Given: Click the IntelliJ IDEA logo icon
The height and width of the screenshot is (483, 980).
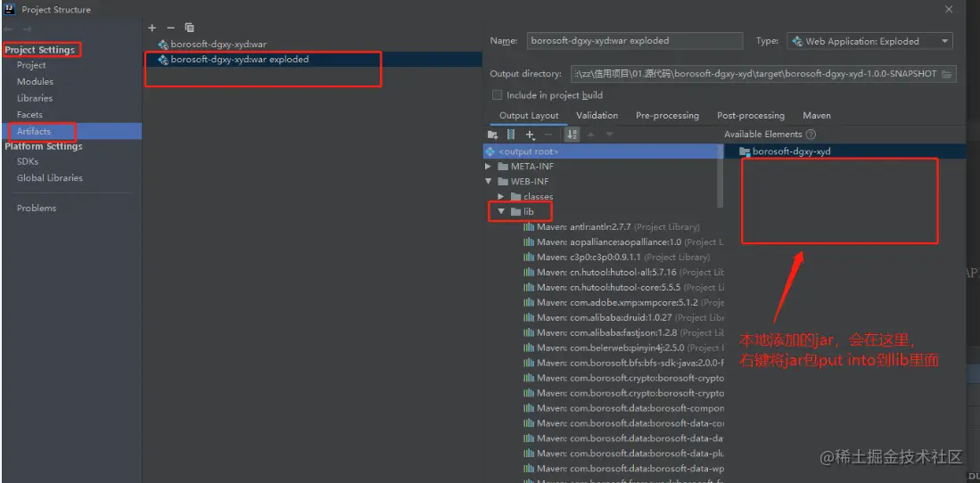Looking at the screenshot, I should tap(10, 10).
